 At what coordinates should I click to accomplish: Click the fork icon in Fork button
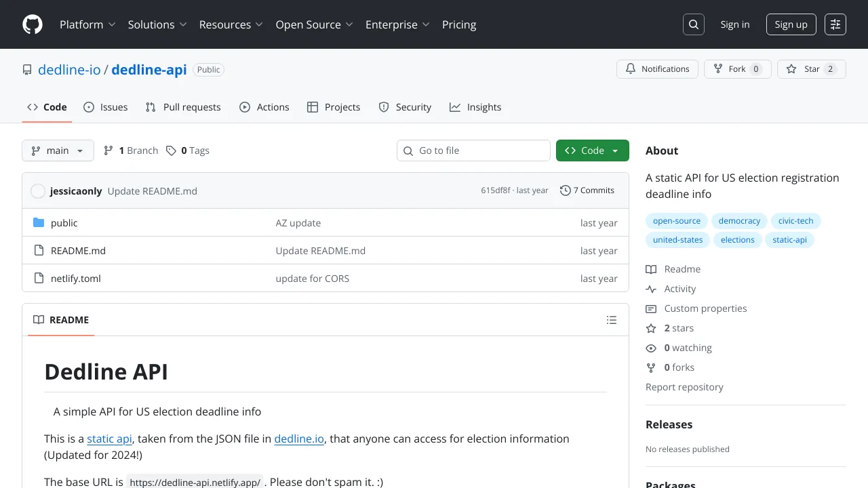718,69
